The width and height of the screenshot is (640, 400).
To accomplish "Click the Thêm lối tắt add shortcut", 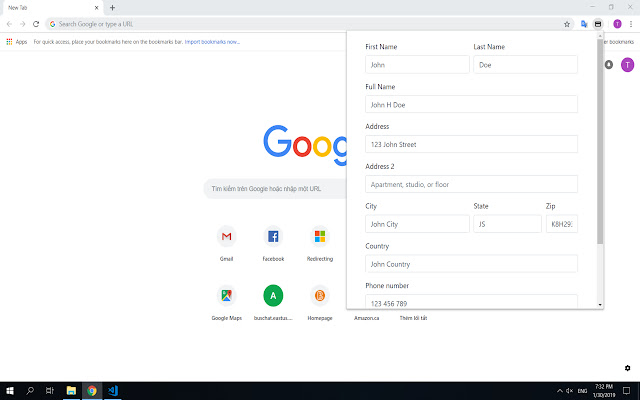I will [x=413, y=318].
